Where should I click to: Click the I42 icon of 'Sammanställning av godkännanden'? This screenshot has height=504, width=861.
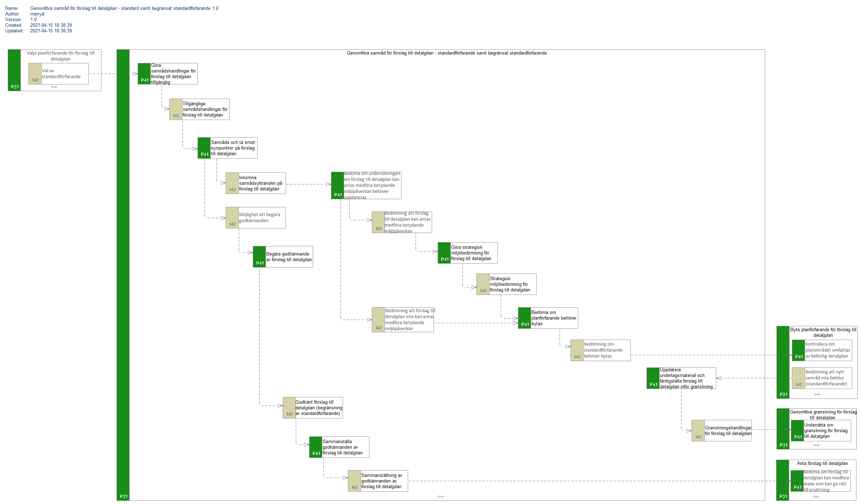tap(354, 481)
